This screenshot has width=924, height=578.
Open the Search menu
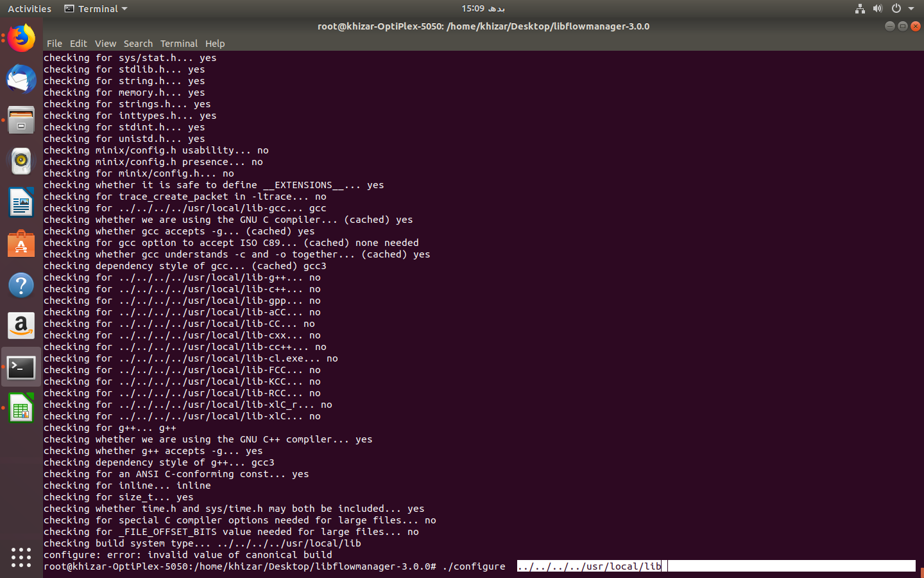138,43
